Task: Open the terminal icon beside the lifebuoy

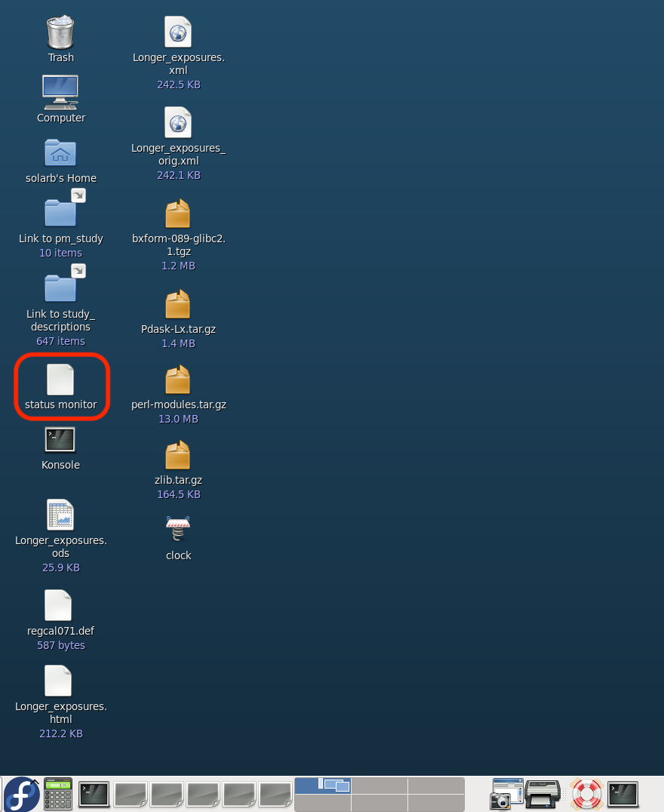Action: [x=622, y=795]
